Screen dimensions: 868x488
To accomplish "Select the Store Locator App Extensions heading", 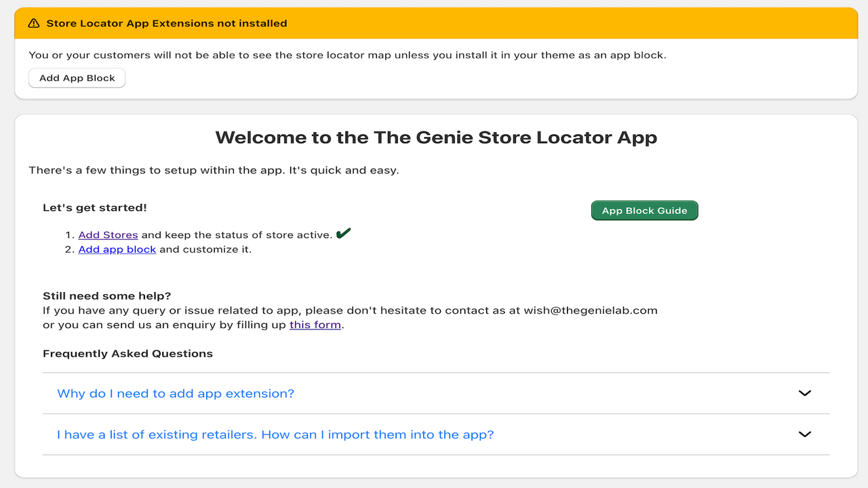I will [x=165, y=22].
